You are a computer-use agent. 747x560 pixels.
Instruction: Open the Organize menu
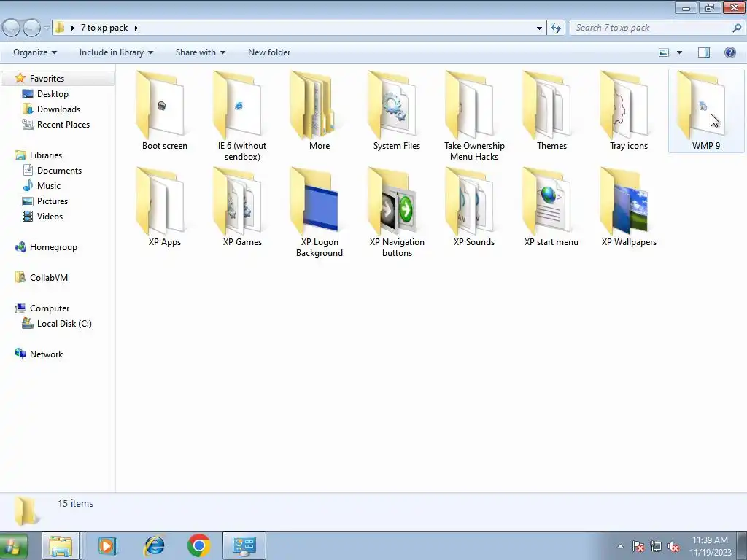[x=35, y=52]
